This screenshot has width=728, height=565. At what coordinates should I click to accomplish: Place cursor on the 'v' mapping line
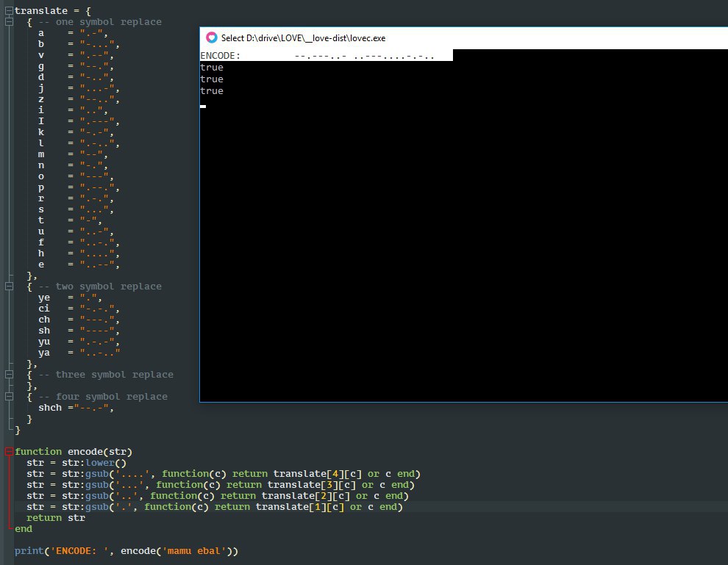coord(76,55)
